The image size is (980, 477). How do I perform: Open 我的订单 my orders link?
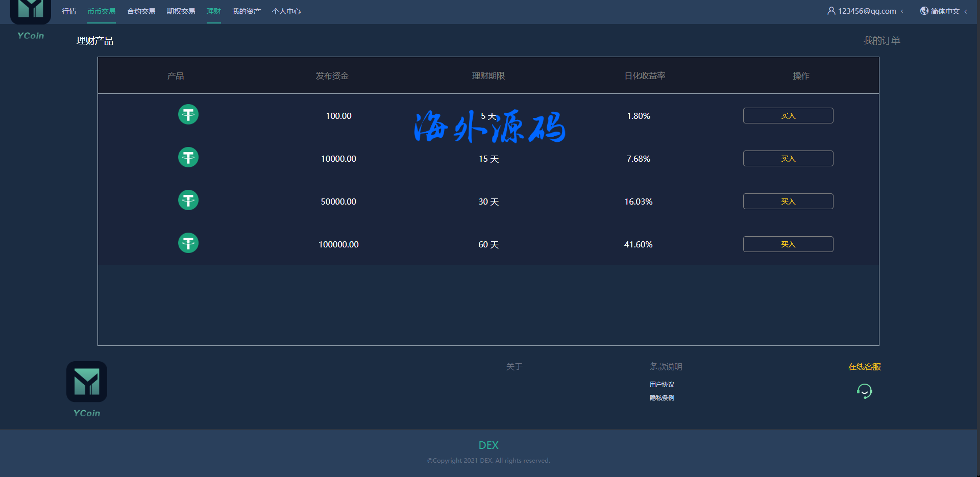click(881, 41)
